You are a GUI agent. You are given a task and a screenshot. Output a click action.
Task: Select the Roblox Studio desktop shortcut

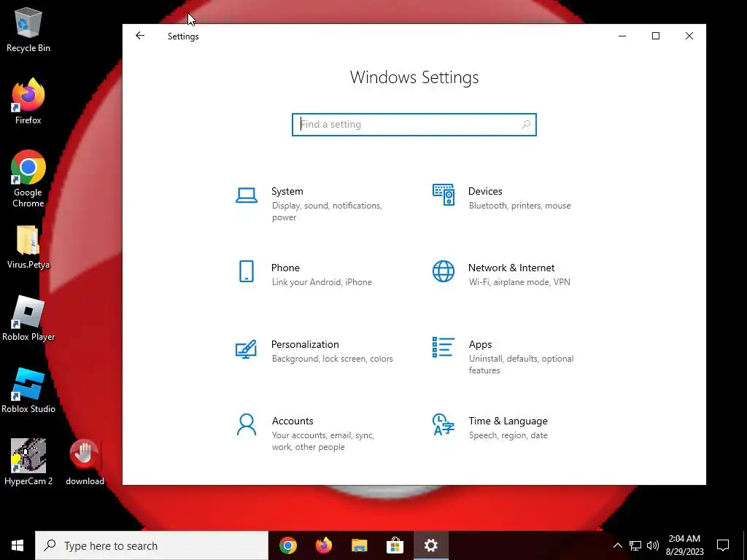pos(28,391)
